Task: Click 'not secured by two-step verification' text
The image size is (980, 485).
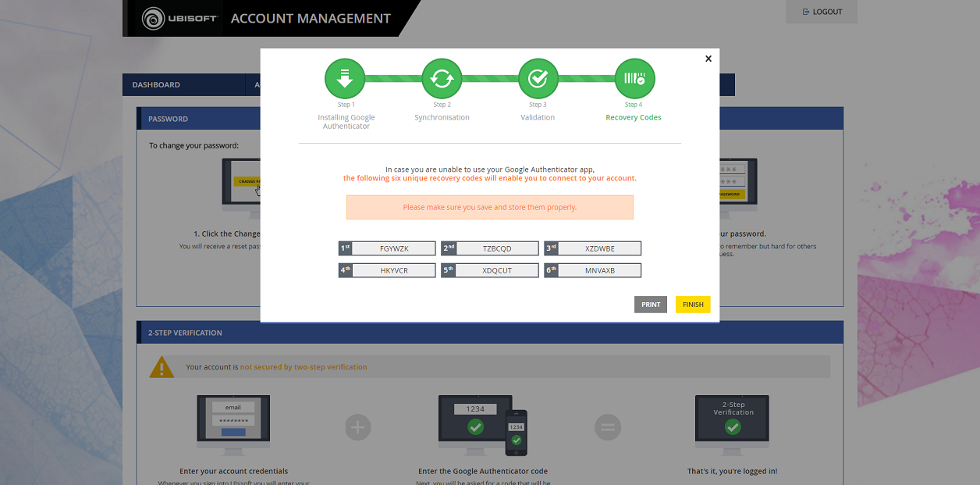Action: point(304,367)
